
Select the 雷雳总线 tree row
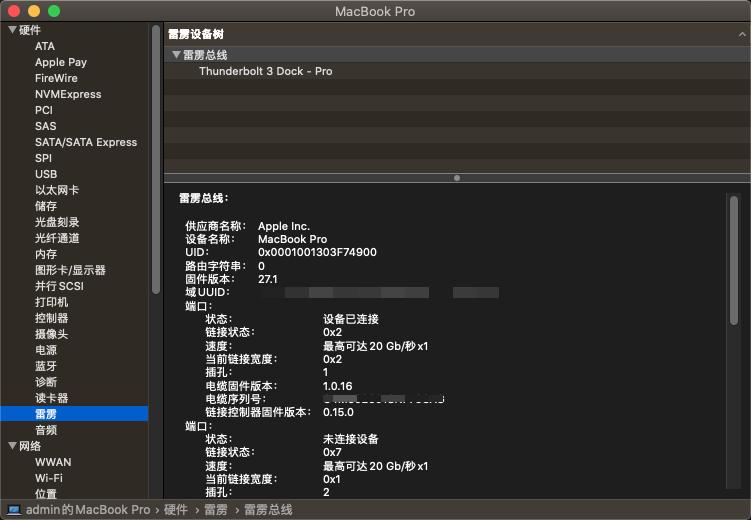click(x=457, y=55)
